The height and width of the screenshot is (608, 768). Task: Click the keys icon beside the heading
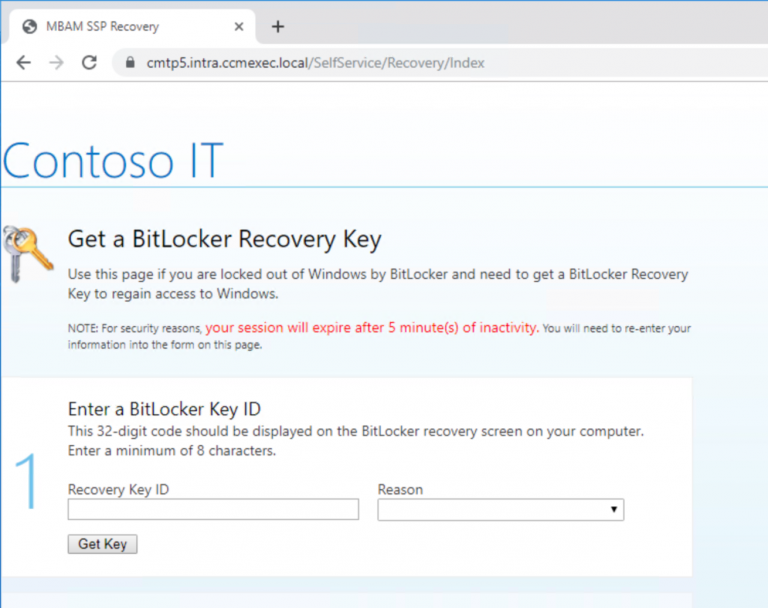pyautogui.click(x=27, y=253)
